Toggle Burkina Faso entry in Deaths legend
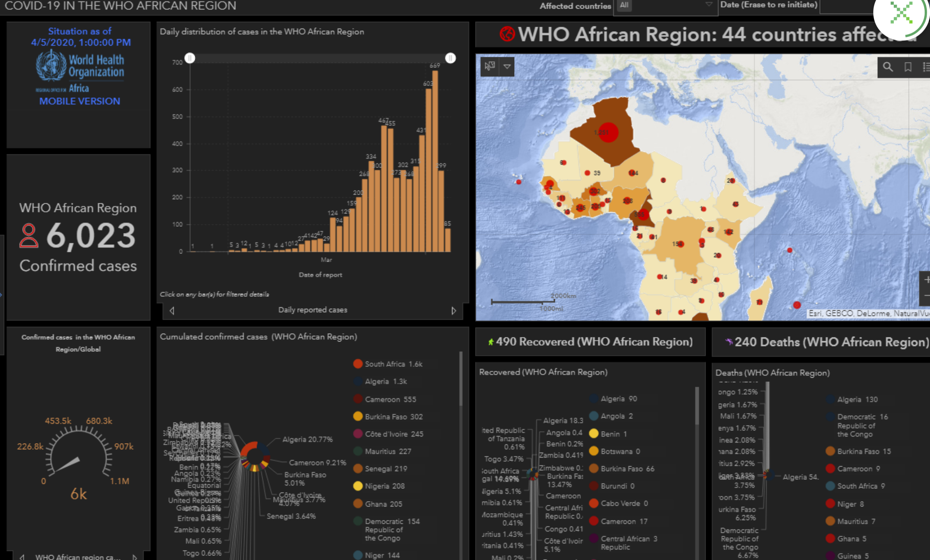 coord(858,451)
